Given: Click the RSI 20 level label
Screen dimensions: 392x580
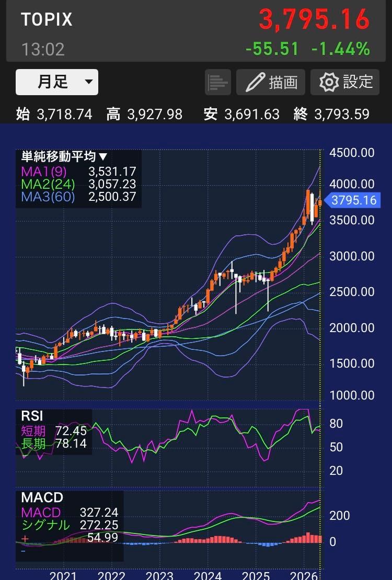Looking at the screenshot, I should coord(336,471).
